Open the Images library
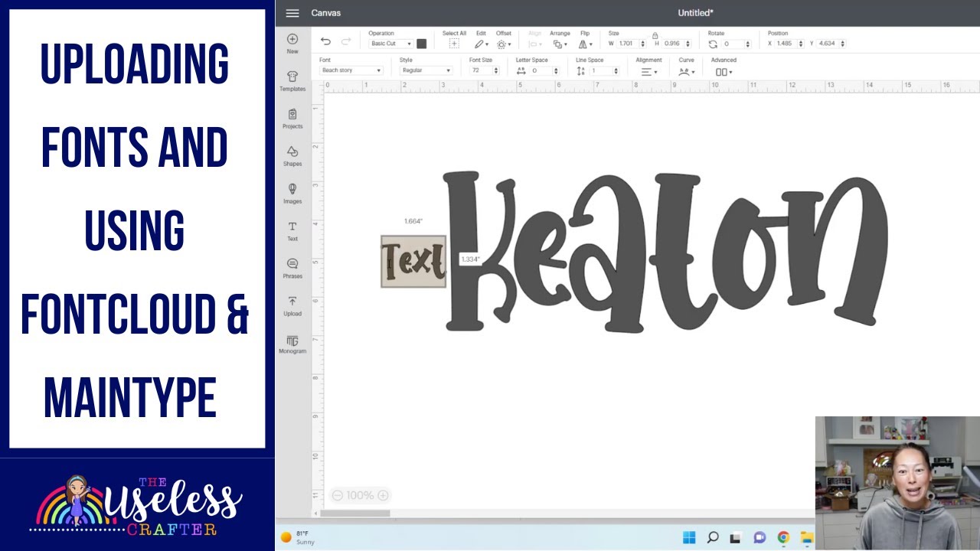Viewport: 980px width, 551px height. click(292, 194)
